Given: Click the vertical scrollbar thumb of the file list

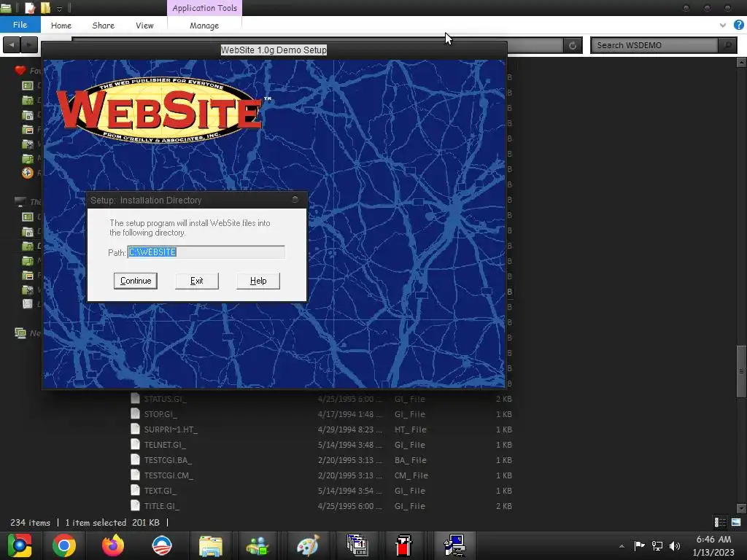Looking at the screenshot, I should click(x=741, y=371).
